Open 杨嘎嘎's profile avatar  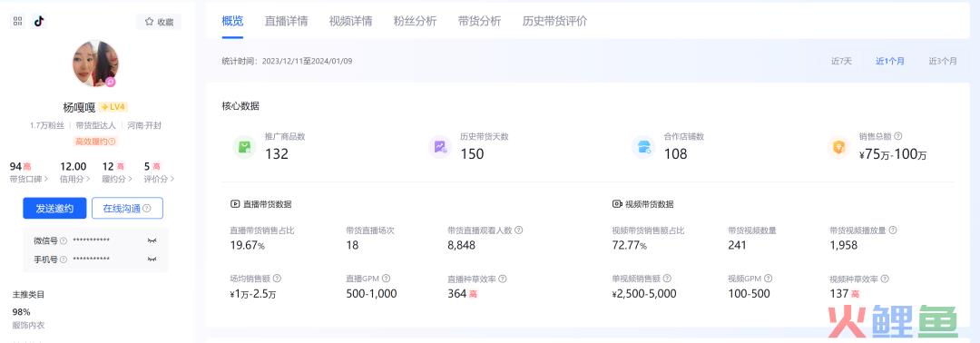pyautogui.click(x=95, y=64)
